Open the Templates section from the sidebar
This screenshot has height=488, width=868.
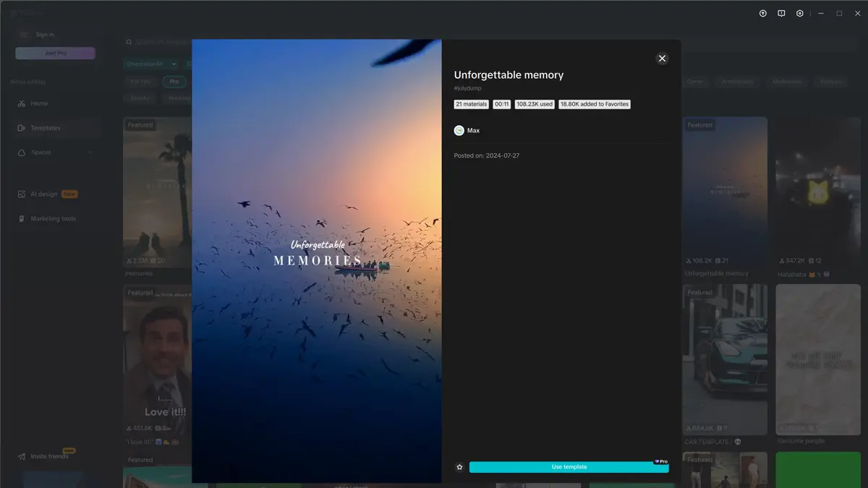(x=43, y=128)
